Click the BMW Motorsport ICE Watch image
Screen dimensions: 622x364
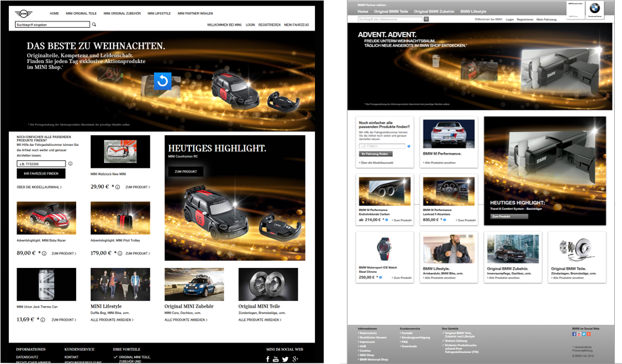click(x=384, y=249)
